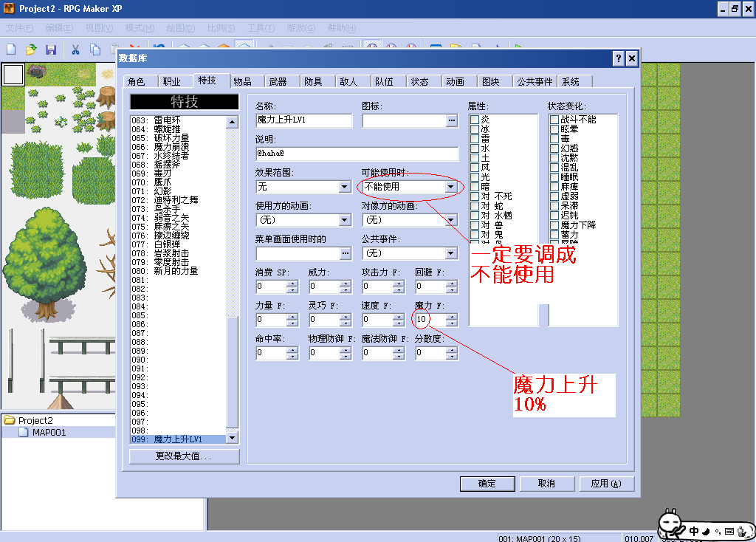Viewport: 756px width, 542px height.
Task: Open the 效果范围 dropdown
Action: (x=344, y=187)
